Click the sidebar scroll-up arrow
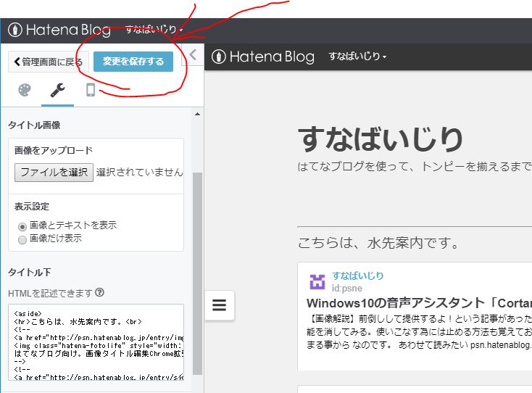This screenshot has width=532, height=393. 197,114
